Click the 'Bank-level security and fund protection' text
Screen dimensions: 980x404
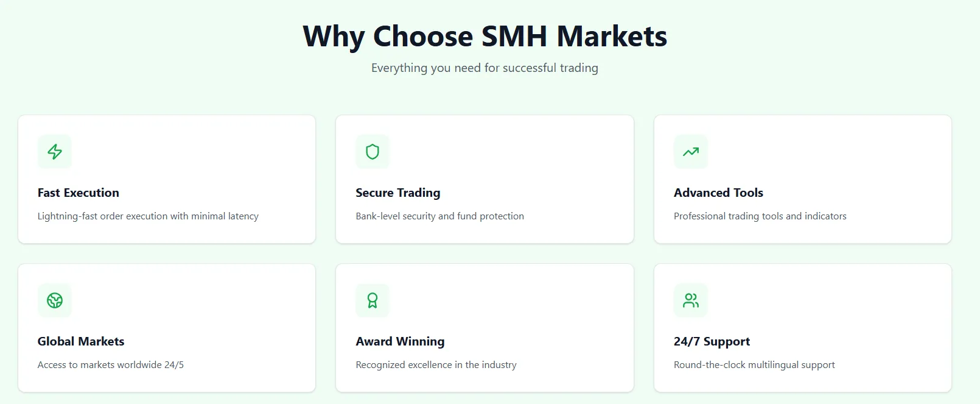(439, 216)
